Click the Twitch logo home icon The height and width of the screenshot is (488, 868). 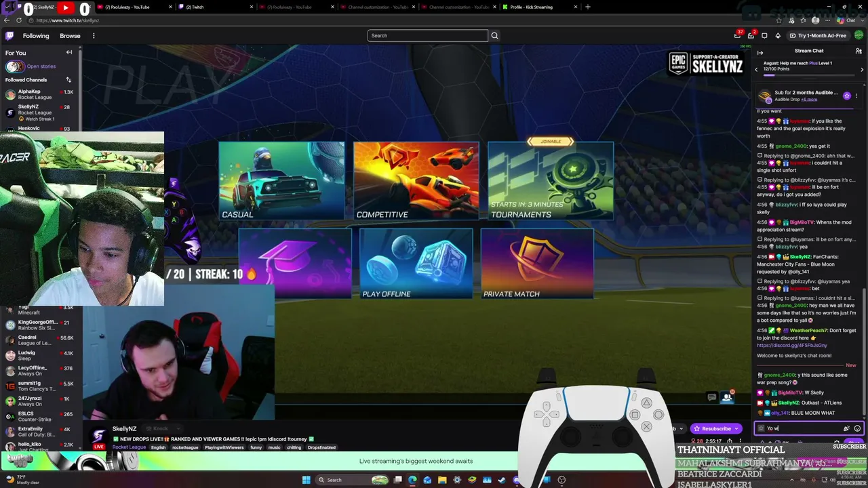(9, 36)
